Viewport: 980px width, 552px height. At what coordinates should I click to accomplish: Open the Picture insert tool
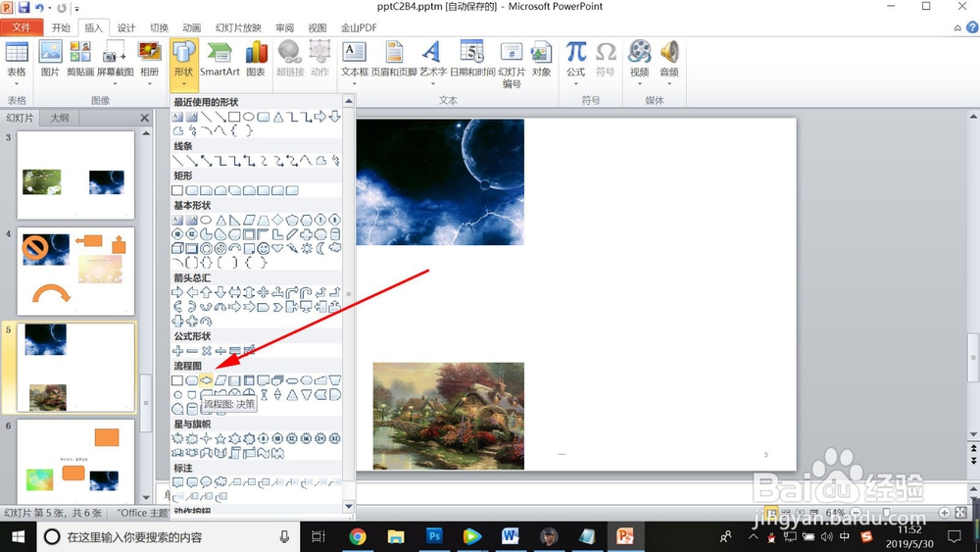pyautogui.click(x=50, y=59)
